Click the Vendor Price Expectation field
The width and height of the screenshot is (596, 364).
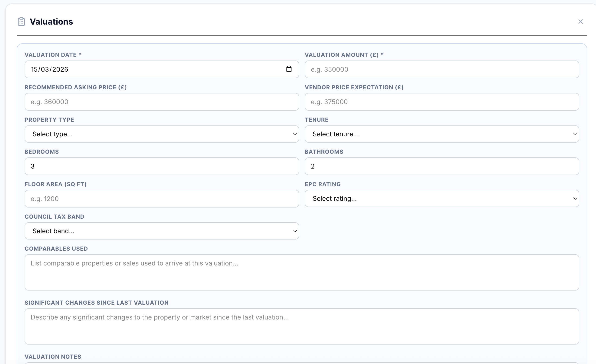tap(442, 102)
